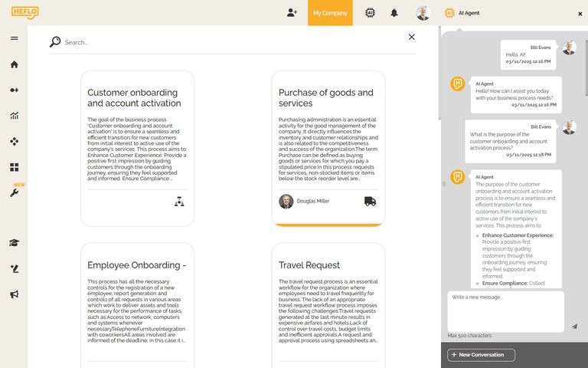588x368 pixels.
Task: Start a New Conversation
Action: click(x=482, y=355)
